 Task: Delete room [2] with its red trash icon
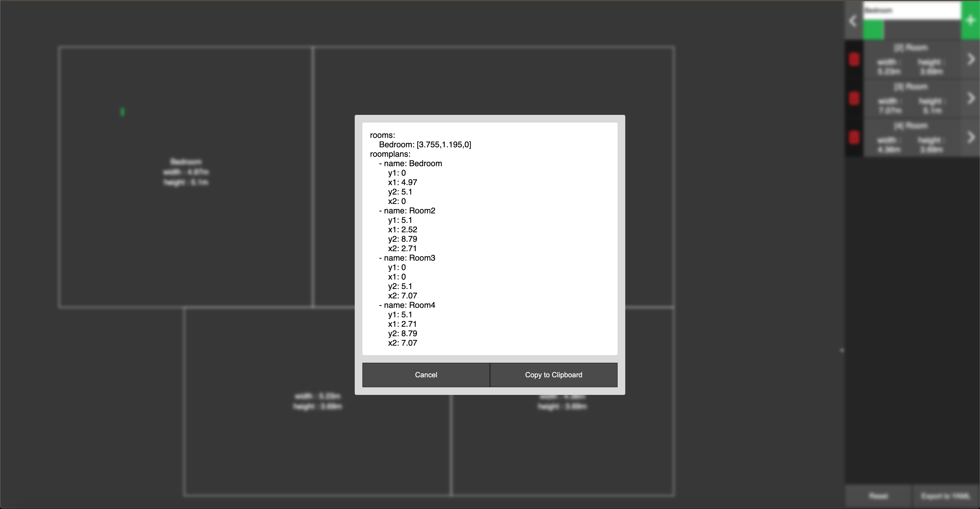coord(854,60)
